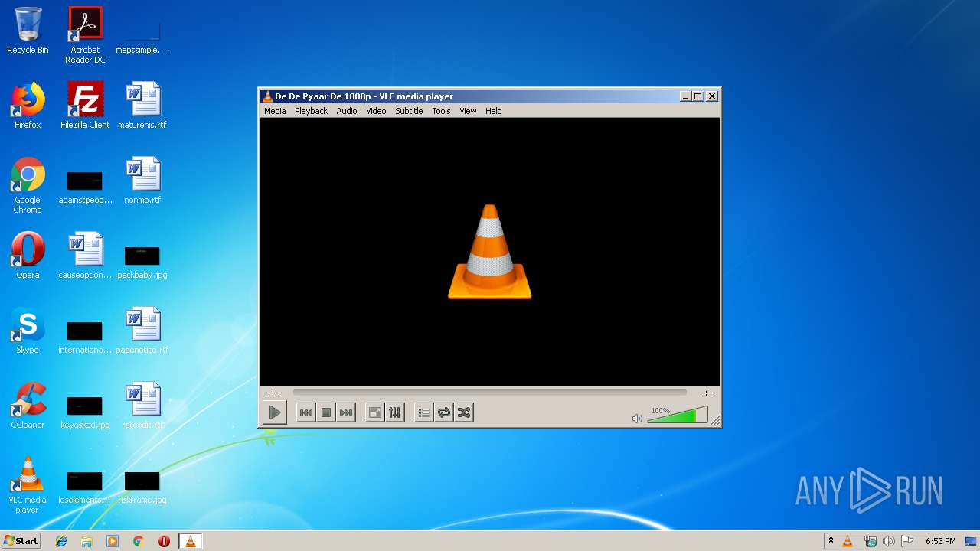Select the rateedit.rtf desktop file

[x=142, y=406]
